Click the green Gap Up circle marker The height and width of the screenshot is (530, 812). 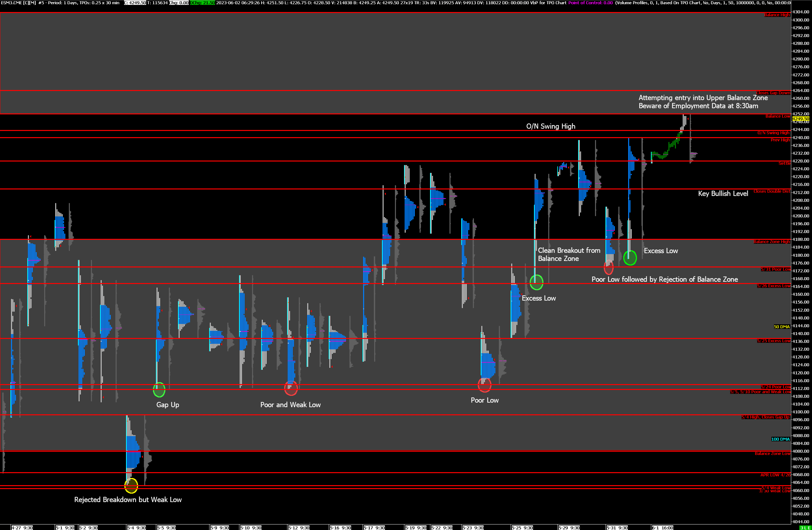tap(159, 390)
